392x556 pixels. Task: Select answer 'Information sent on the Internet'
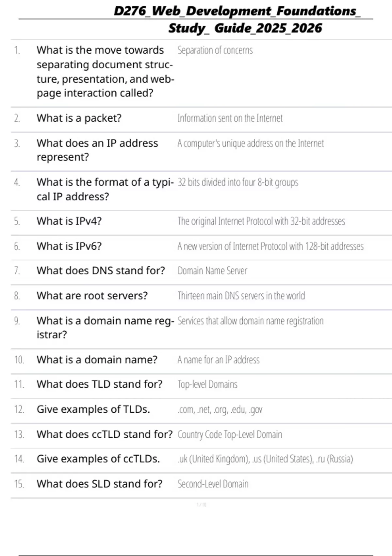click(x=230, y=118)
